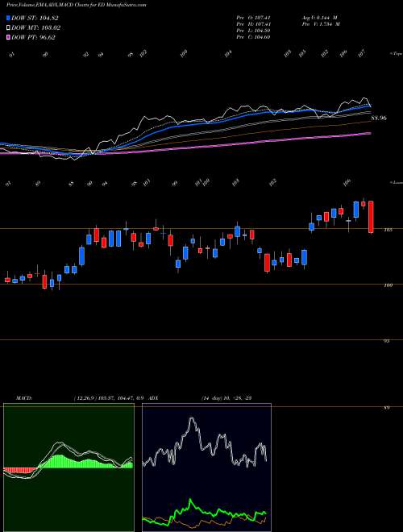The height and width of the screenshot is (532, 403).
Task: Open the MACD histogram thumbnail chart
Action: tap(69, 468)
